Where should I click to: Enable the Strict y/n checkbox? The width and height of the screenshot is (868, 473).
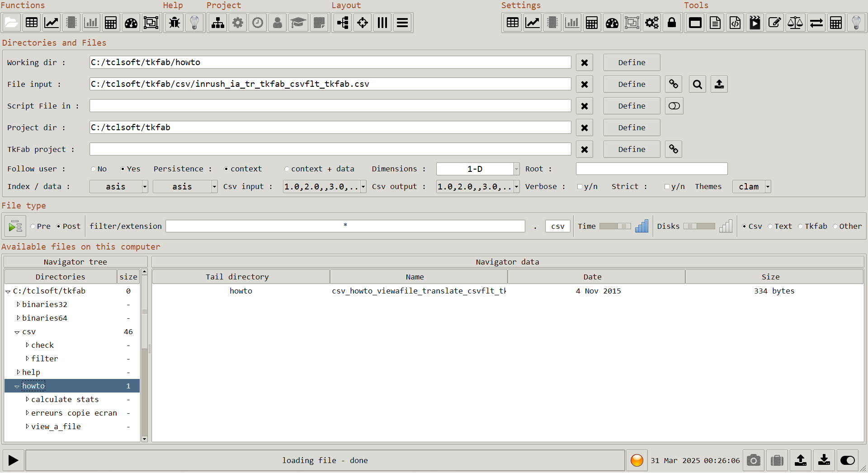(667, 187)
